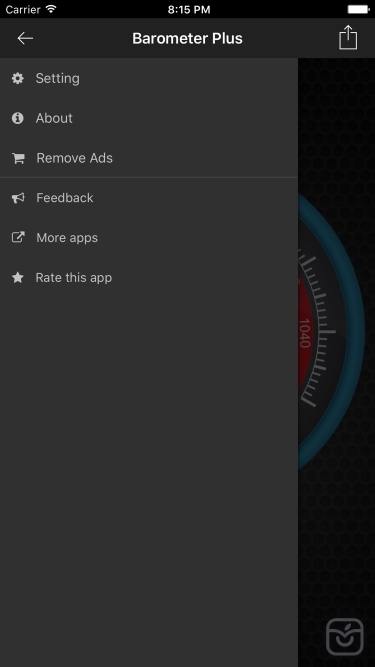
Task: Tap the More apps external-link icon
Action: pos(18,237)
